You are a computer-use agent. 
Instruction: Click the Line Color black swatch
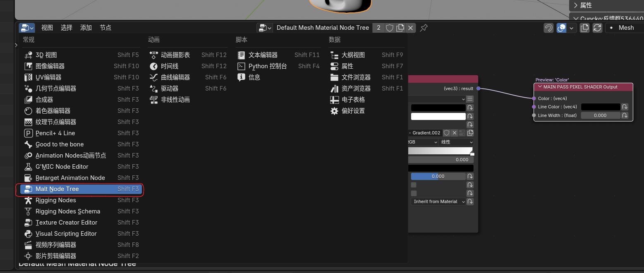pos(600,107)
